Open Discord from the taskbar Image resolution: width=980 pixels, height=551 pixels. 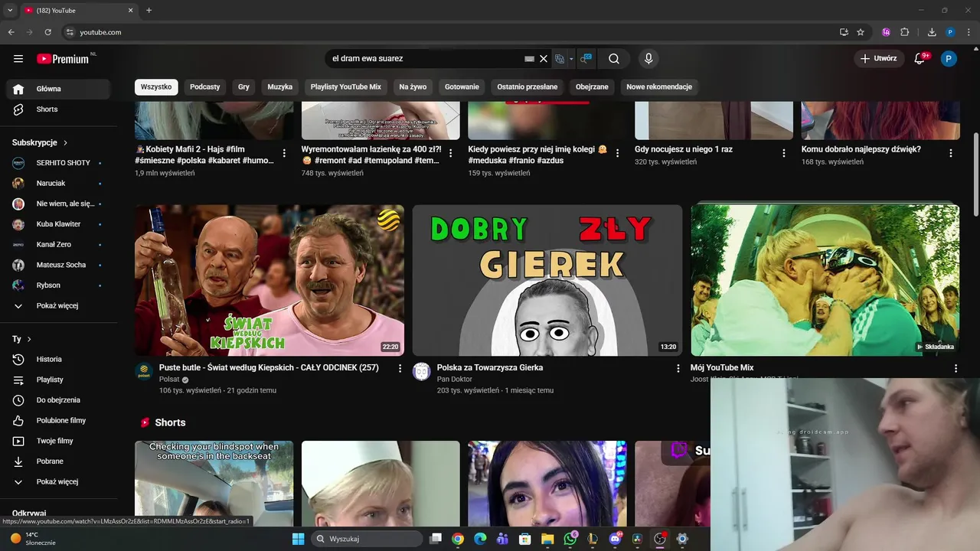(615, 539)
